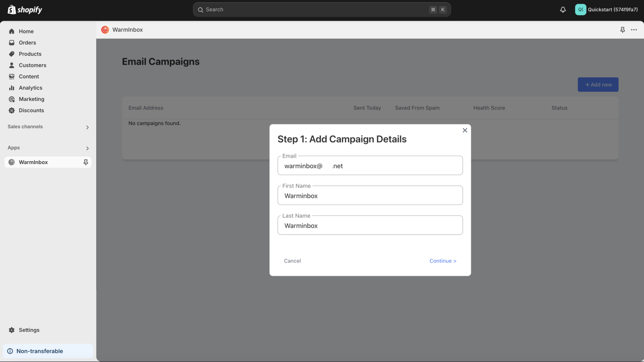Open the notifications bell
The width and height of the screenshot is (644, 362).
562,9
